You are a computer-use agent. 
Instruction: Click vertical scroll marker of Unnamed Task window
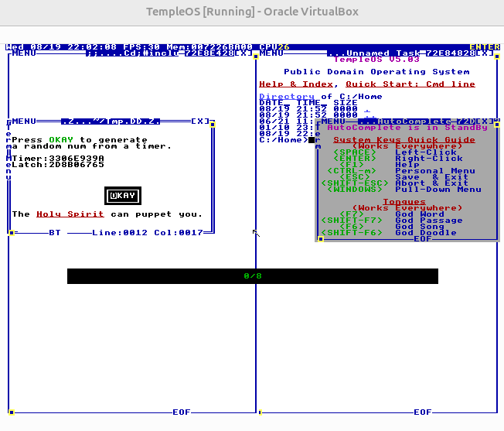[497, 56]
